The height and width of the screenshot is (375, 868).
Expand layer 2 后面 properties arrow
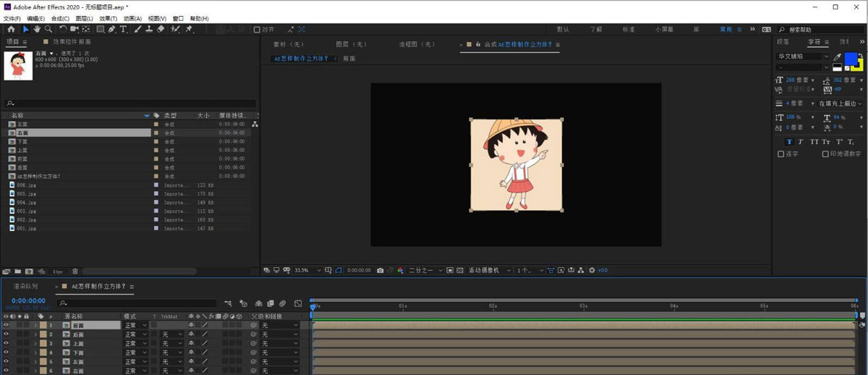35,334
